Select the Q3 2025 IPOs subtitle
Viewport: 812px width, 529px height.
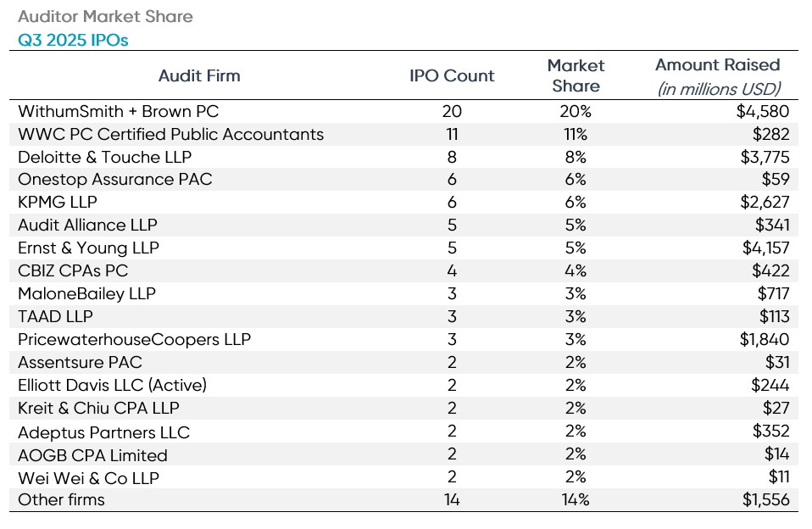tap(73, 38)
